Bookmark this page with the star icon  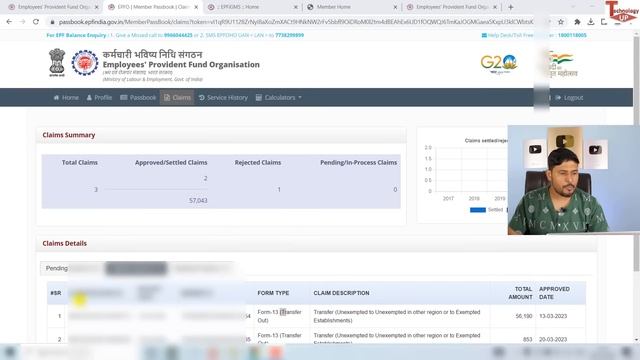pyautogui.click(x=561, y=22)
